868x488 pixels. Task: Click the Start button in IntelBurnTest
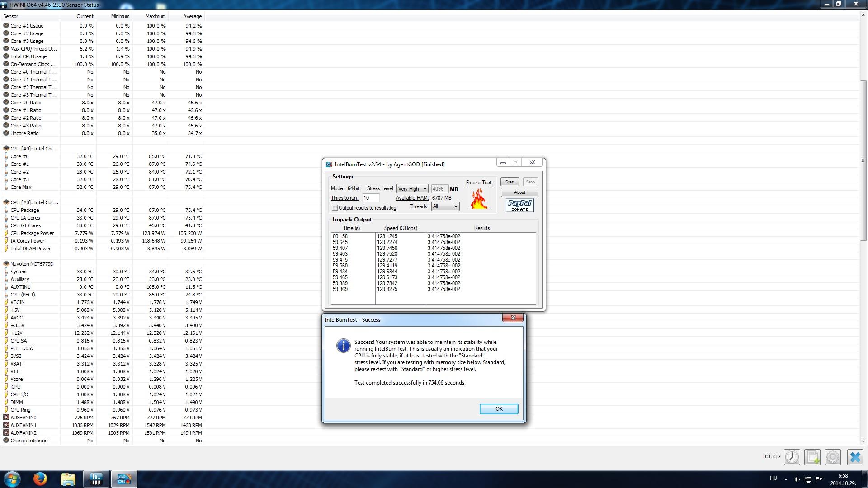tap(509, 182)
